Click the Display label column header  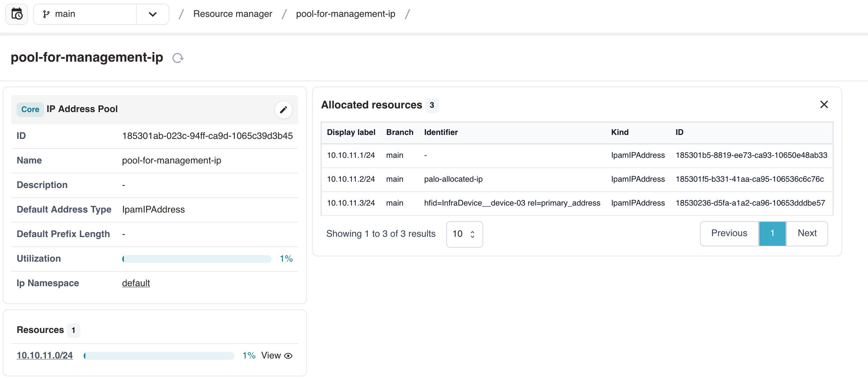pos(351,132)
